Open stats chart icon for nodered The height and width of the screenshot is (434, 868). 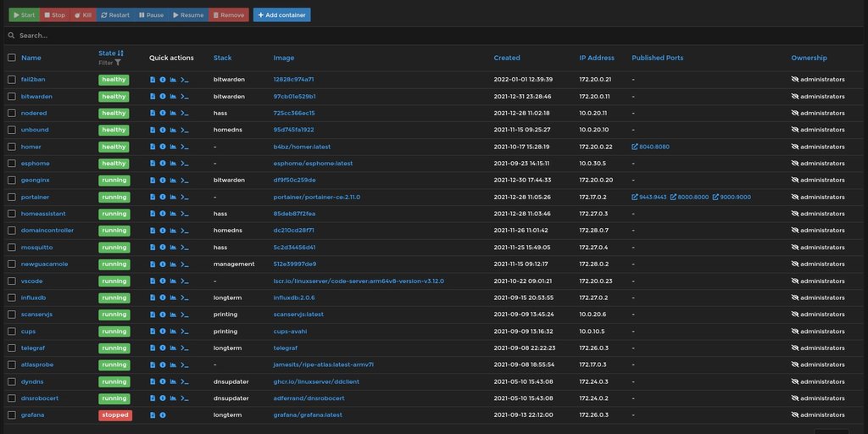173,113
